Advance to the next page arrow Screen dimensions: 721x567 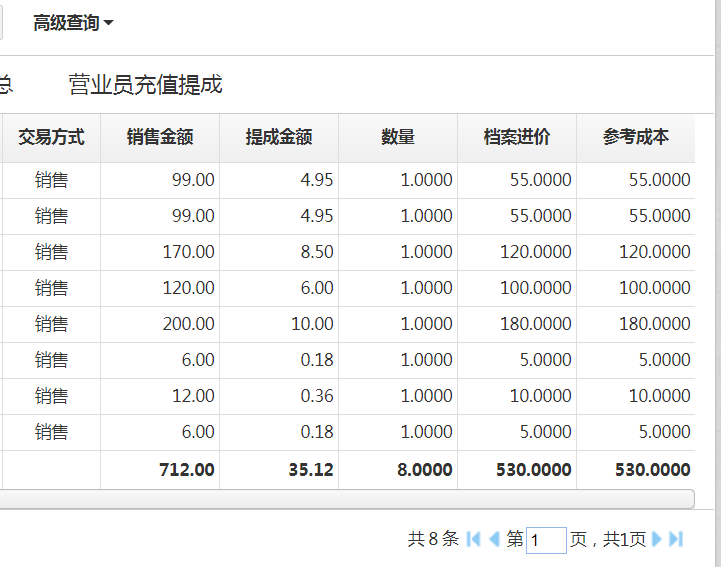[657, 539]
